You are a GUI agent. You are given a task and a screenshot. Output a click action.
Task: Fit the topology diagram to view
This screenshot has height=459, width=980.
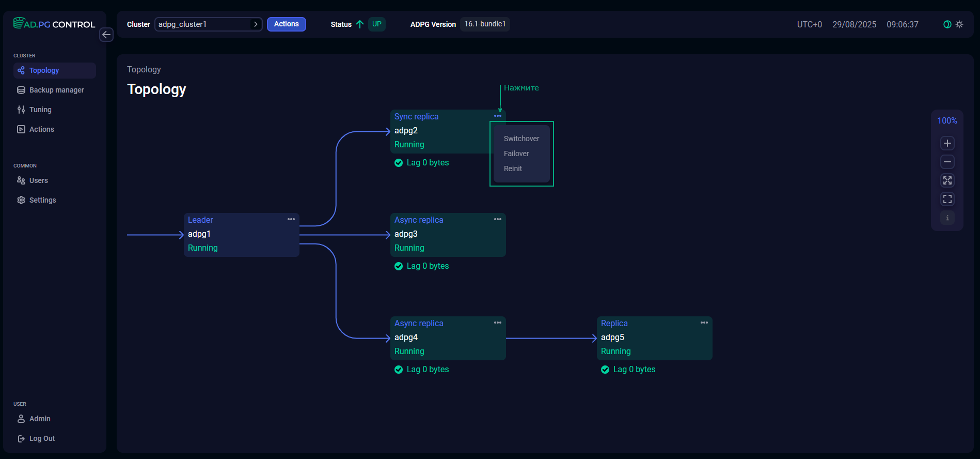pos(947,180)
